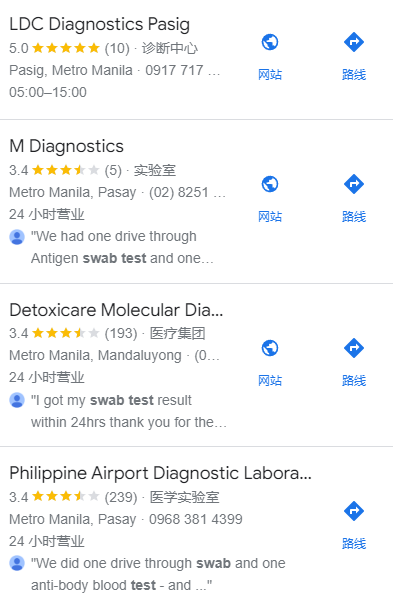Click reviewer avatar under M Diagnostics

pos(17,237)
